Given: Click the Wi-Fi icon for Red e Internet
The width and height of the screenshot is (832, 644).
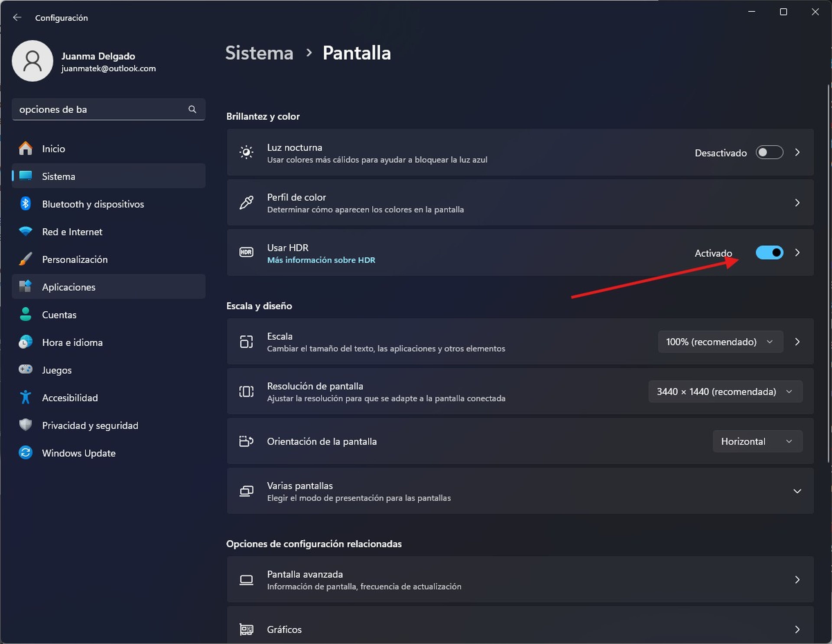Looking at the screenshot, I should (x=26, y=231).
